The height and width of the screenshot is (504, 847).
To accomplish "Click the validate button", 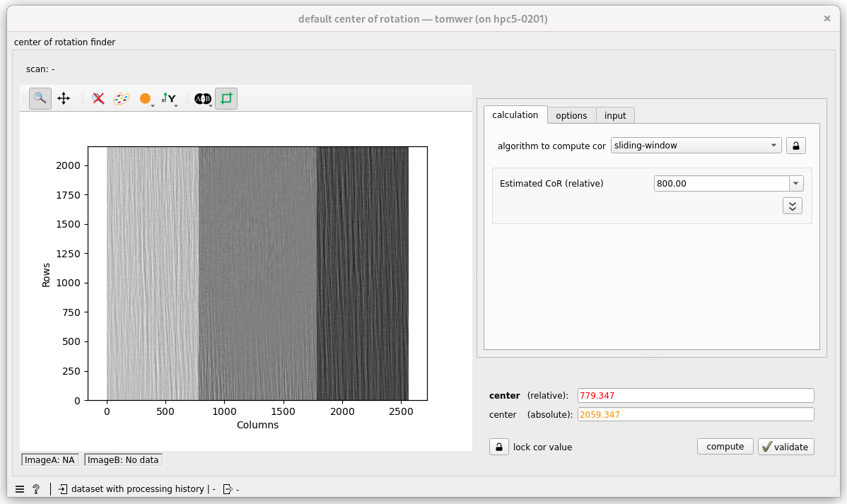I will point(786,447).
